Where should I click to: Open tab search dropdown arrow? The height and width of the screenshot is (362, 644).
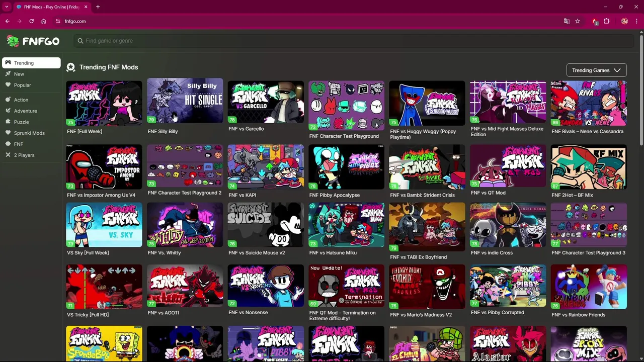(x=7, y=7)
